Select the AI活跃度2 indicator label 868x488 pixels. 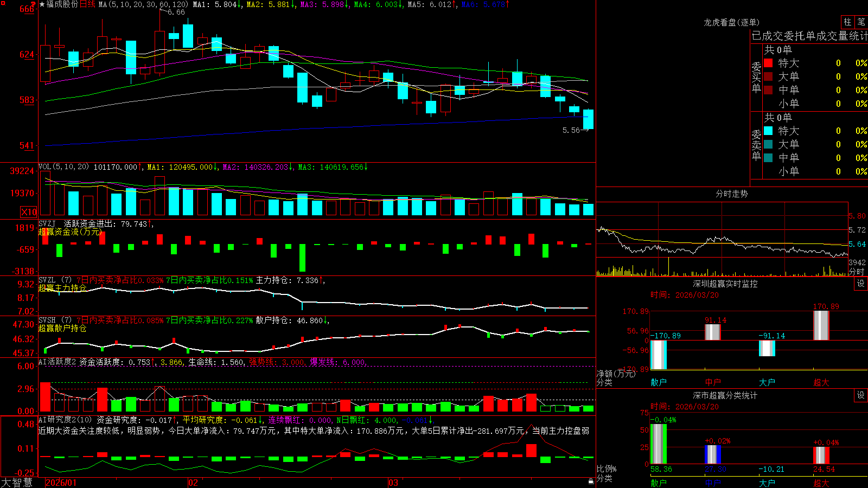click(58, 362)
